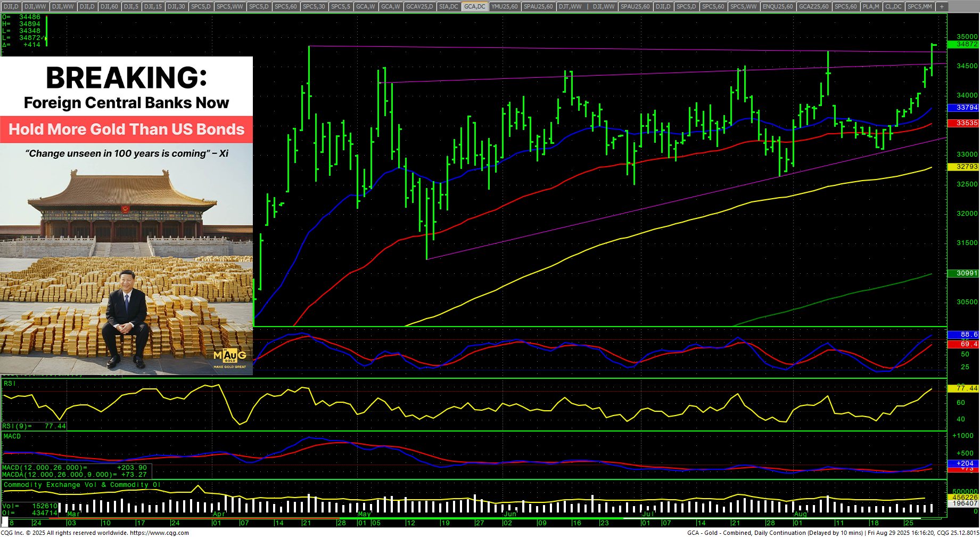Click the 34872 last price tag
The width and height of the screenshot is (980, 537).
coord(963,44)
